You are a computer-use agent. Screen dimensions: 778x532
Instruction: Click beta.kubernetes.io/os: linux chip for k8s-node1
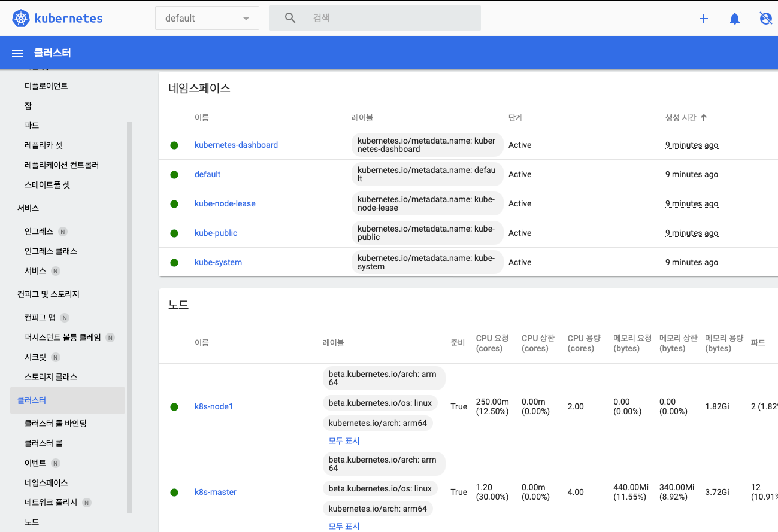(380, 403)
